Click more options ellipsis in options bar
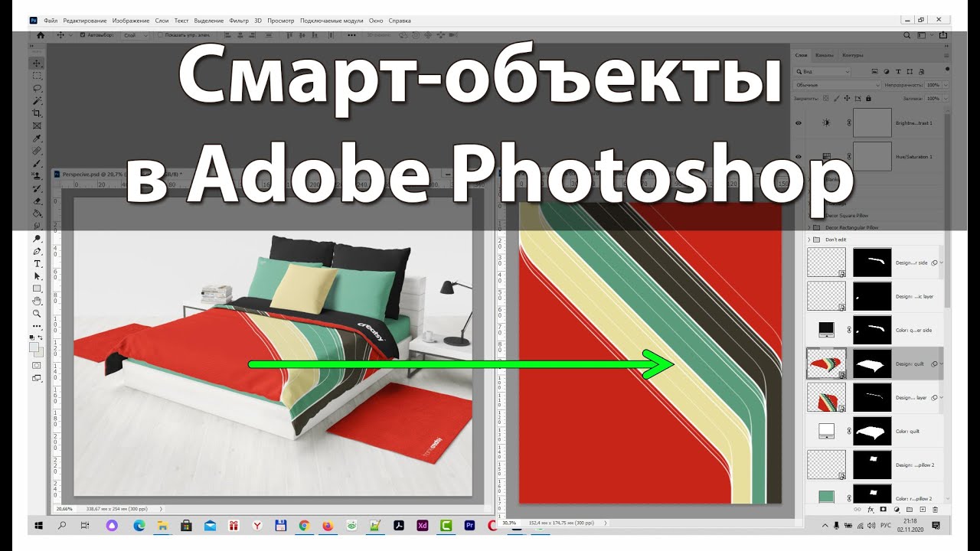Screen dimensions: 980x551 tap(351, 35)
